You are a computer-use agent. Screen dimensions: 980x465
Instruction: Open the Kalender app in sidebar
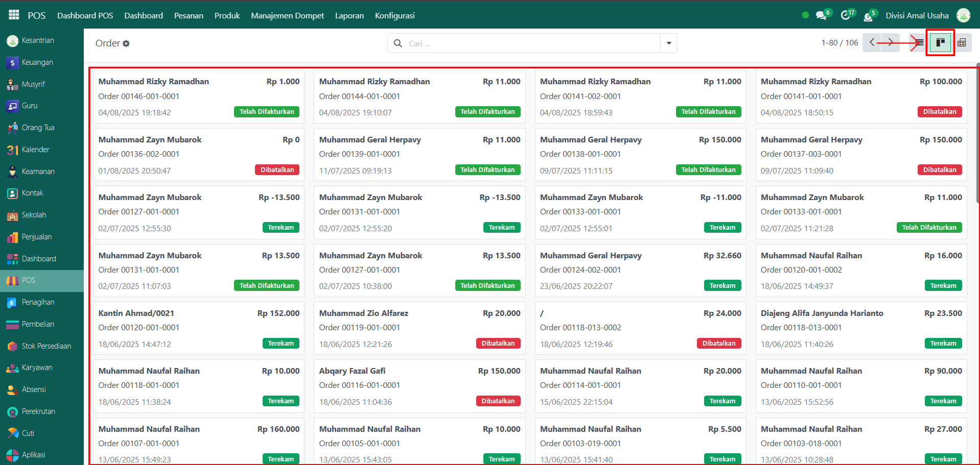point(35,150)
